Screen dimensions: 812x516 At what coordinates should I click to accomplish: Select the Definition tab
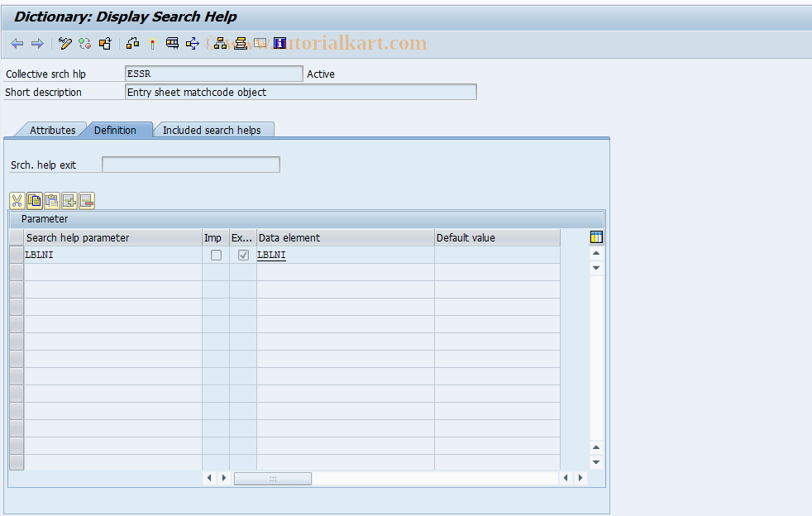click(x=115, y=130)
